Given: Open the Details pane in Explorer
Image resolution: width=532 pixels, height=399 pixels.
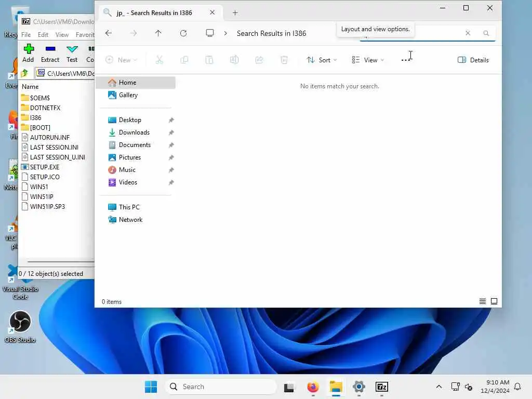Looking at the screenshot, I should (x=473, y=60).
